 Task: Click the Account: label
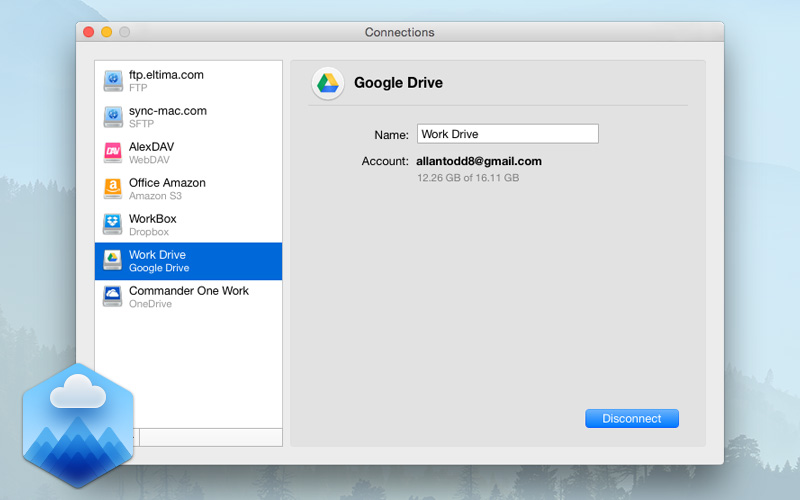385,161
